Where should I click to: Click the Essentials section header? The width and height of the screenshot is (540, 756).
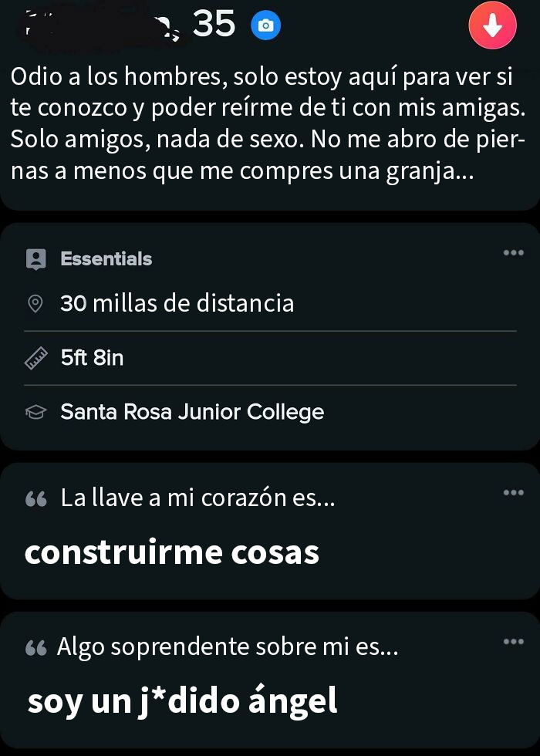(106, 258)
